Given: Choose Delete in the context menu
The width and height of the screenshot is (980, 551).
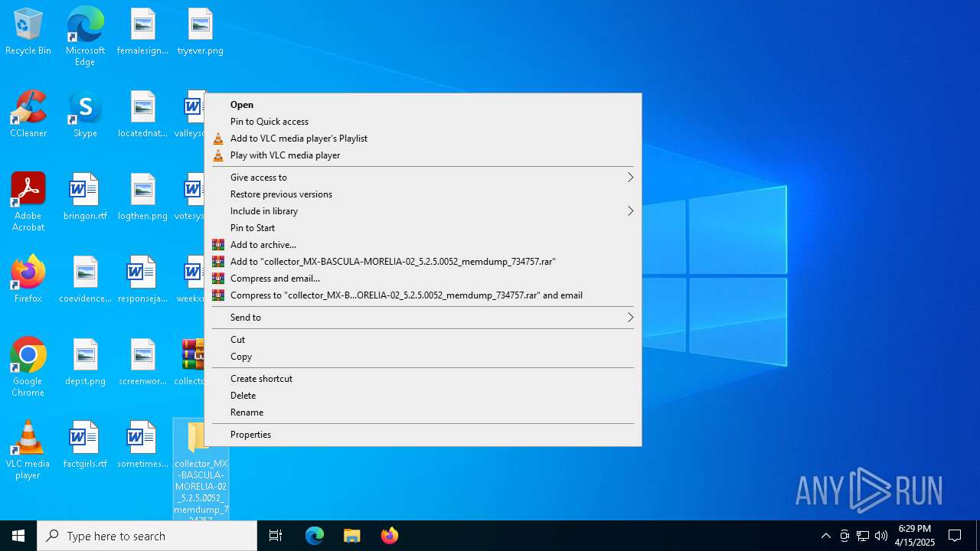Looking at the screenshot, I should click(x=423, y=396).
